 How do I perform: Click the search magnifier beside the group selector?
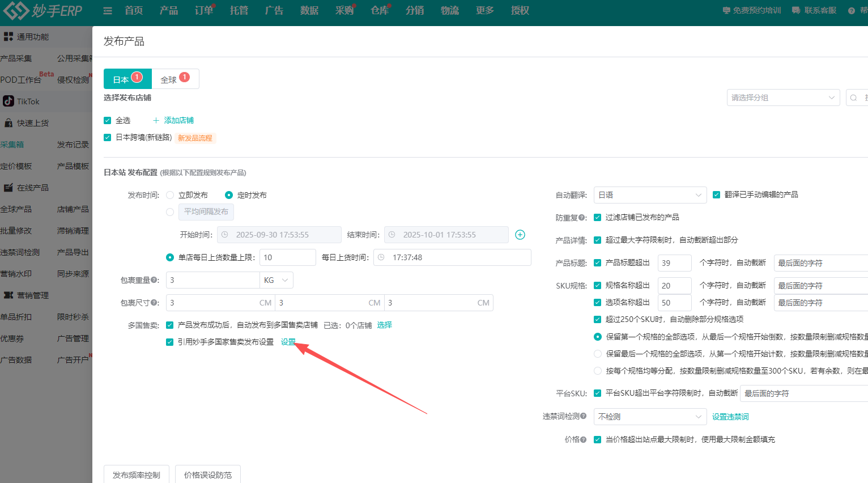[854, 97]
